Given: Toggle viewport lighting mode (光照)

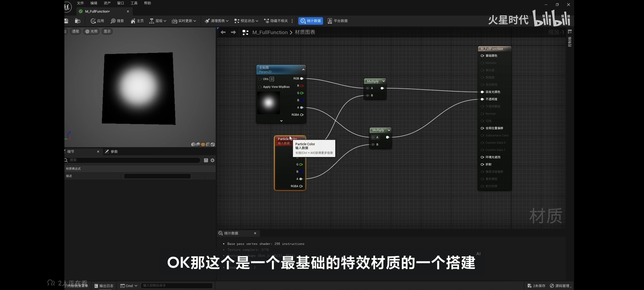Looking at the screenshot, I should tap(92, 31).
